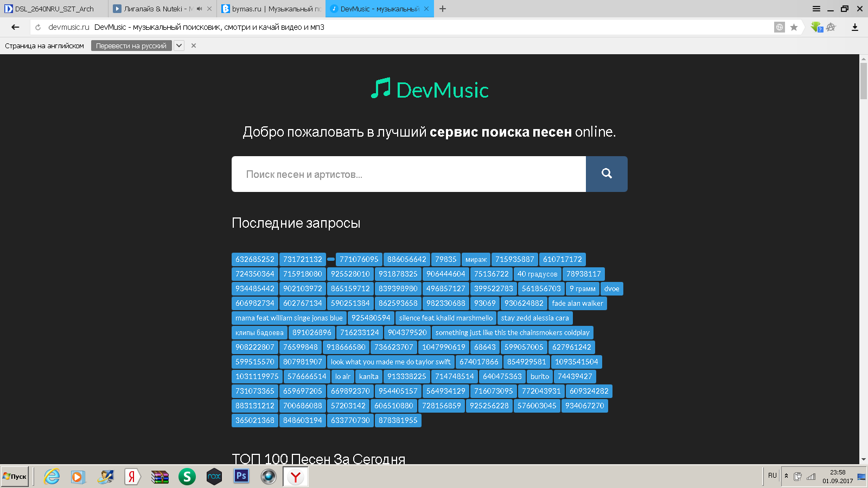Open the "fade alan walker" query tag
This screenshot has height=488, width=868.
tap(577, 303)
